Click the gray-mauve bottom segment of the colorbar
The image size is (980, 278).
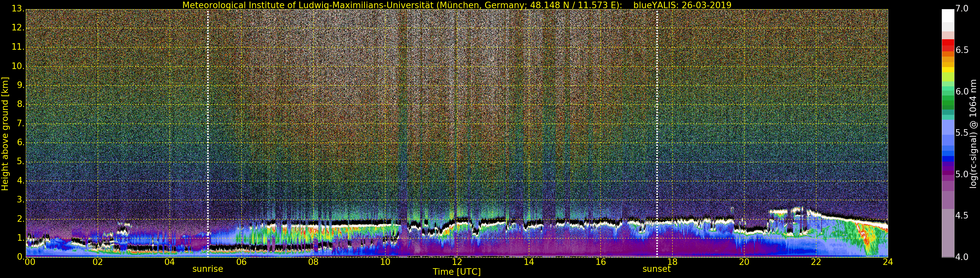click(948, 233)
